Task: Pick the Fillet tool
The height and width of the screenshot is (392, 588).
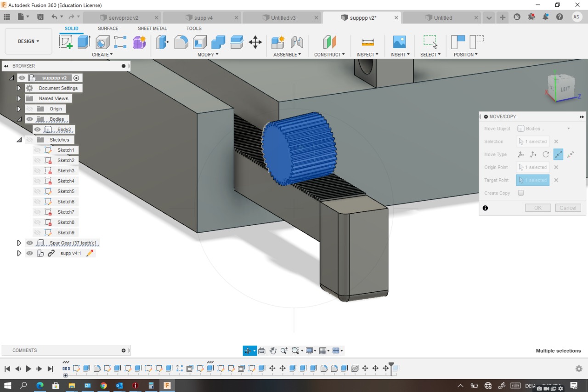Action: point(181,42)
